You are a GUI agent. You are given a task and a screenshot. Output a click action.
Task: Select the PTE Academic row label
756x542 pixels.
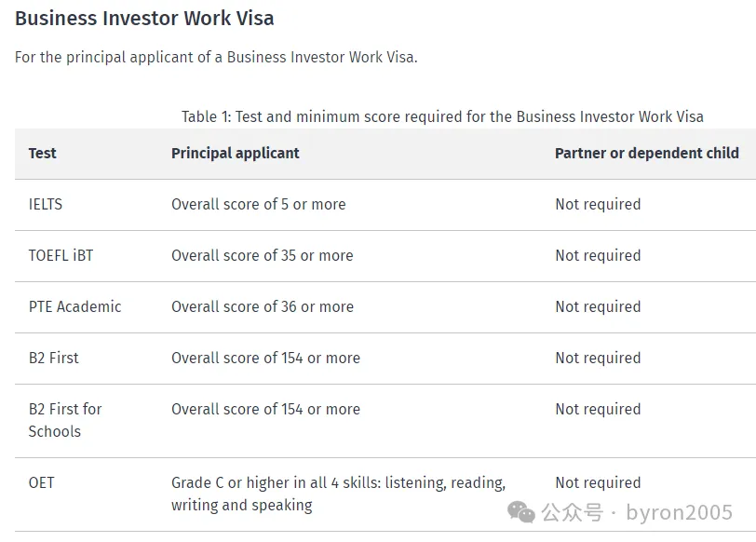tap(74, 306)
